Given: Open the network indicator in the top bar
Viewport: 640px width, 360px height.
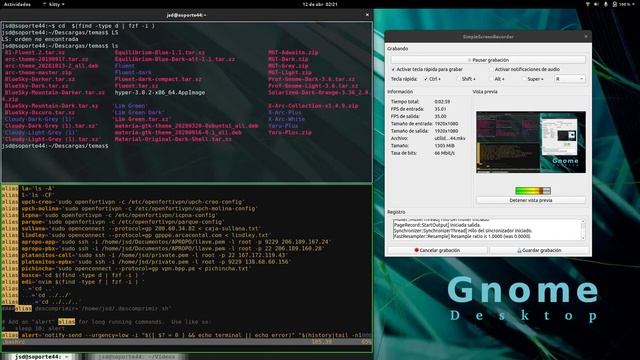Looking at the screenshot, I should [x=588, y=4].
